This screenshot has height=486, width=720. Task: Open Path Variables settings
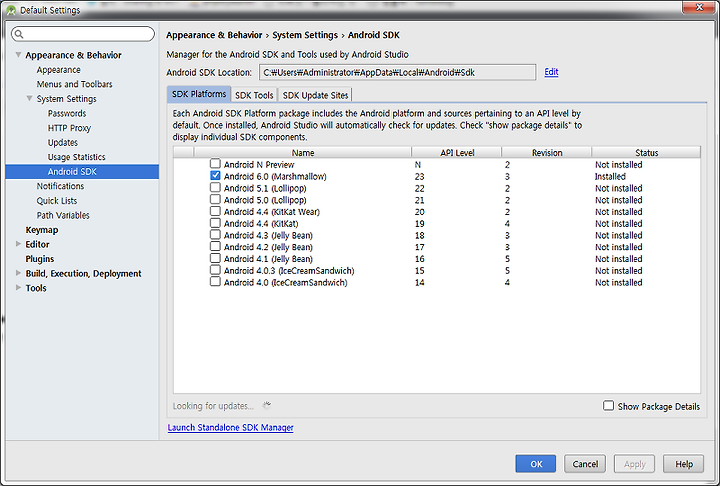click(63, 215)
